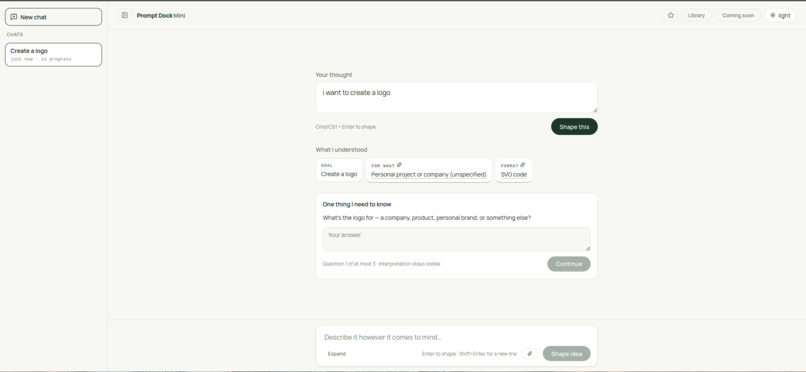Start a New chat
This screenshot has height=372, width=806.
click(53, 17)
